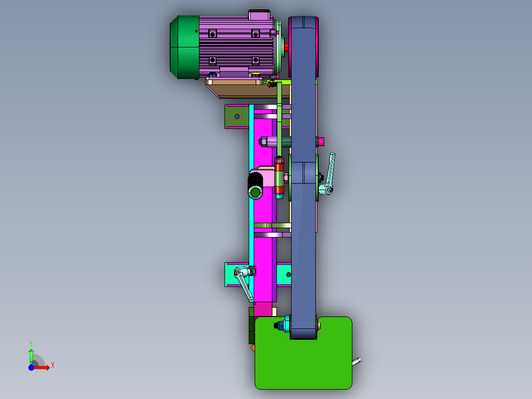Click the X axis label
532x399 pixels.
[x=53, y=365]
